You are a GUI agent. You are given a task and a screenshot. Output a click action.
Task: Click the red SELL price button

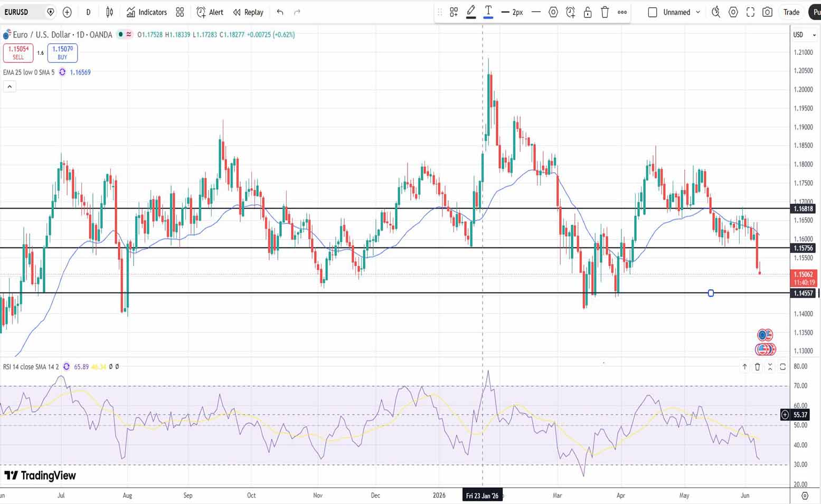coord(18,53)
